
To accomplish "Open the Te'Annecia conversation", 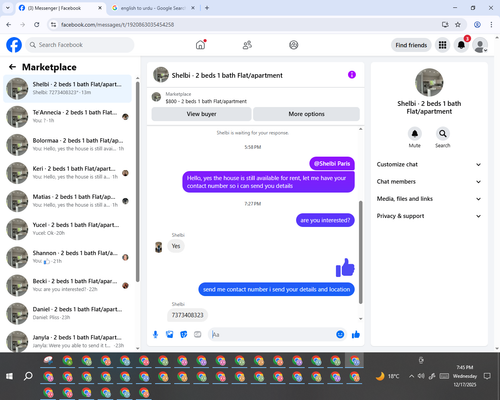I will pyautogui.click(x=67, y=116).
